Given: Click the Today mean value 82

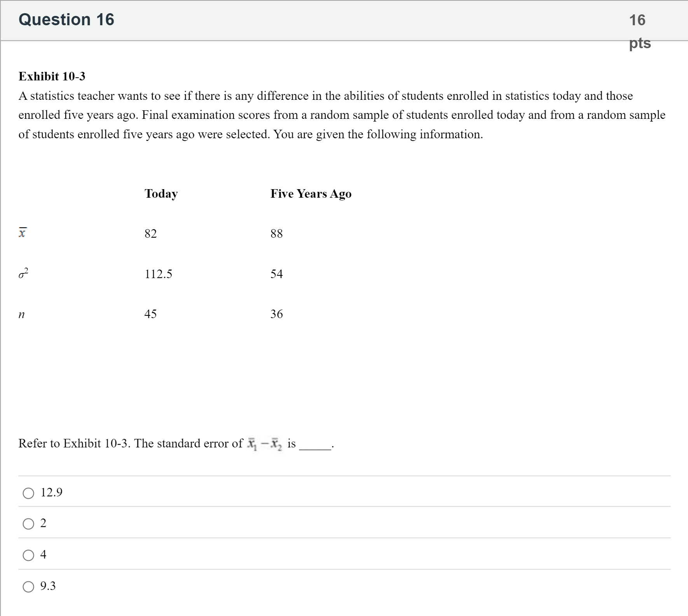Looking at the screenshot, I should (150, 234).
